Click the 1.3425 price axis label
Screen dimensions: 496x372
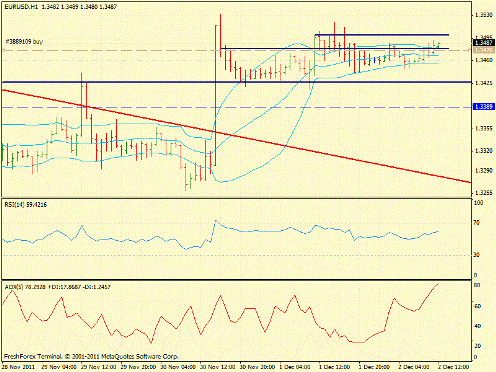tap(484, 83)
